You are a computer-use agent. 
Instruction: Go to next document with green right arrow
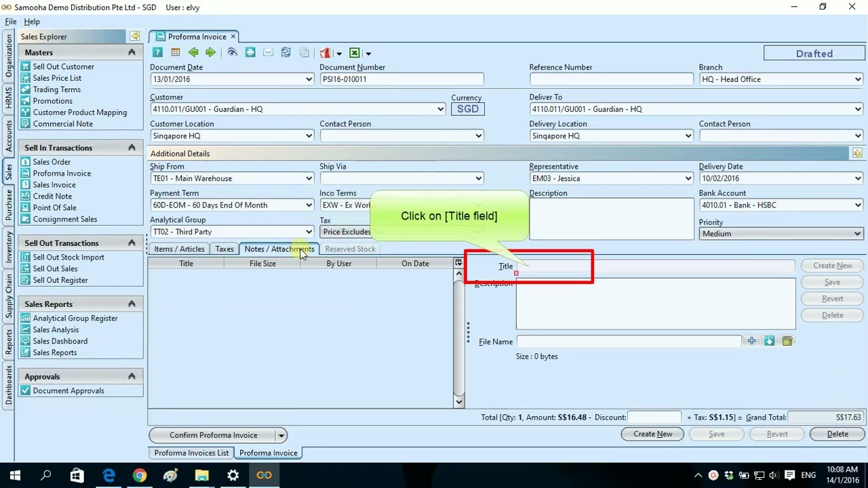210,53
